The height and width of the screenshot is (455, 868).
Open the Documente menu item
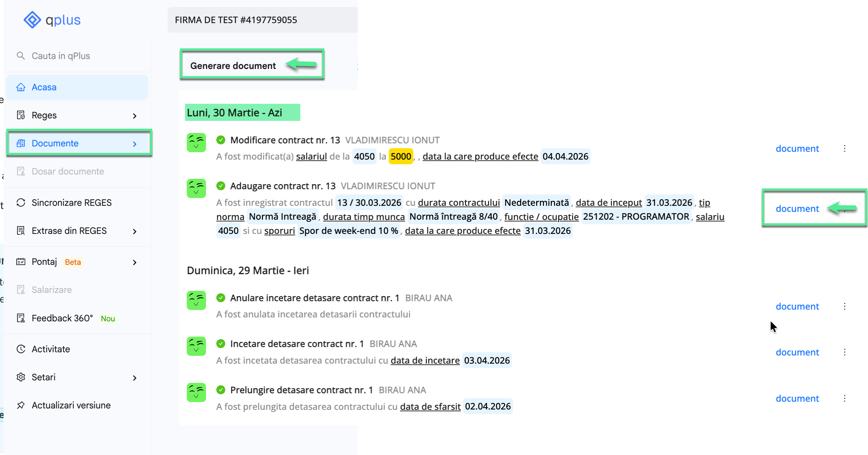point(55,143)
